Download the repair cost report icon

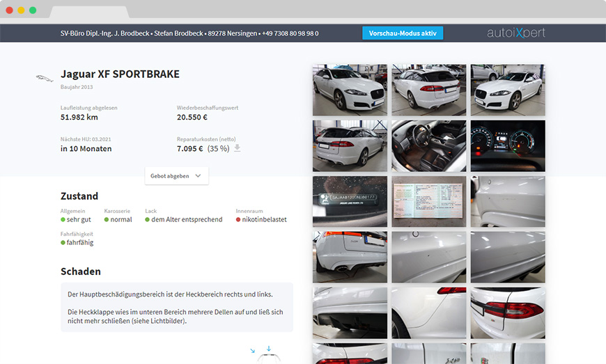(x=238, y=148)
